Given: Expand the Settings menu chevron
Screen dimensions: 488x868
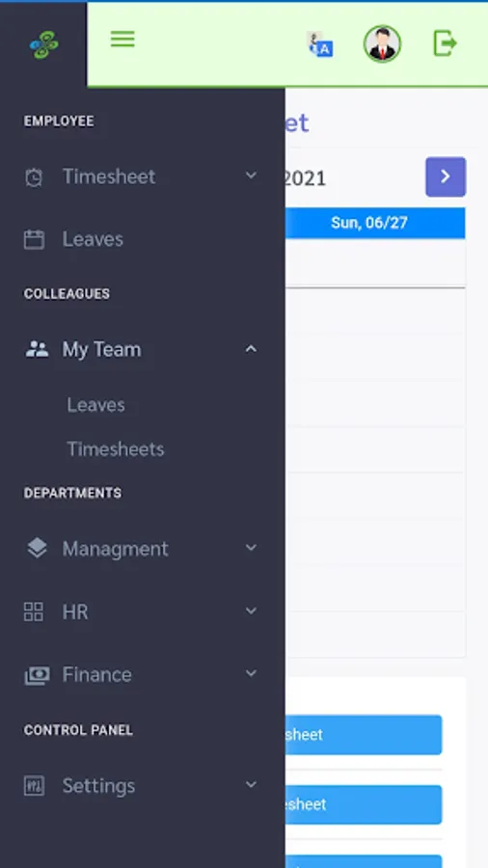Looking at the screenshot, I should pos(251,784).
